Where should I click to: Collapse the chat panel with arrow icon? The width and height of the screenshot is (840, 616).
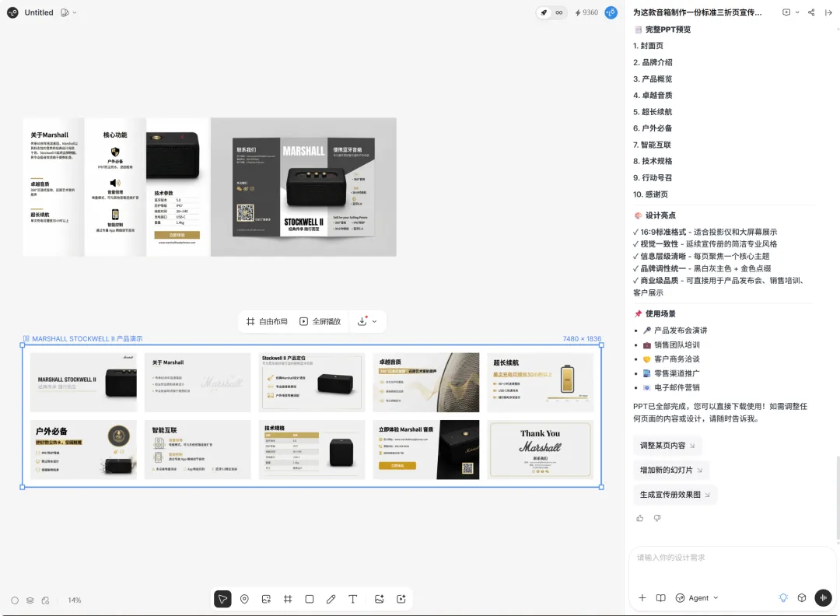828,12
